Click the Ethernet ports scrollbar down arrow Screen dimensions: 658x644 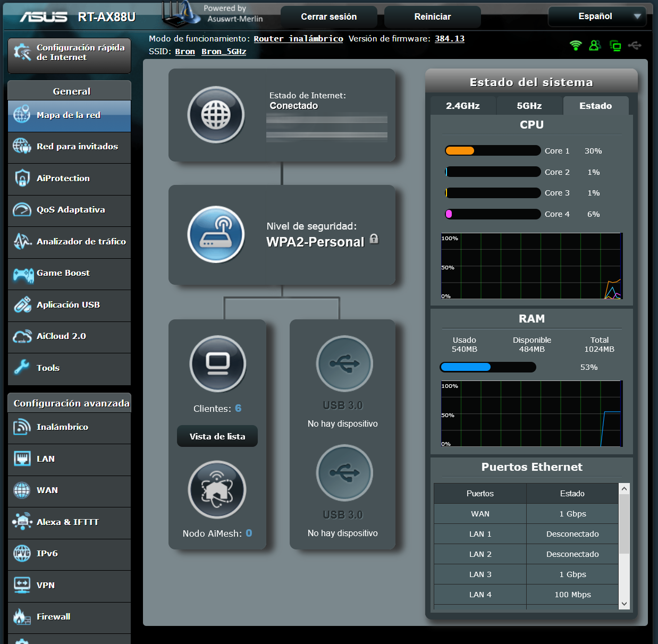tap(625, 604)
